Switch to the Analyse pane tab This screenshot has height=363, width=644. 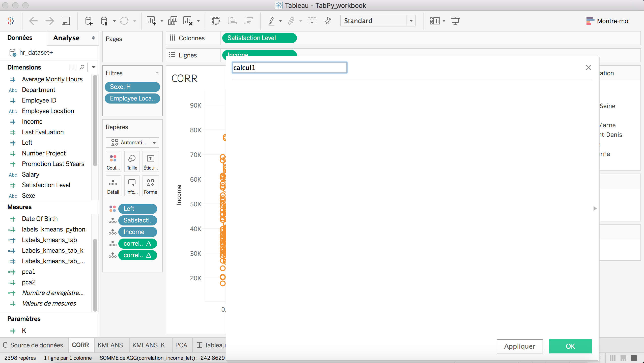(66, 38)
